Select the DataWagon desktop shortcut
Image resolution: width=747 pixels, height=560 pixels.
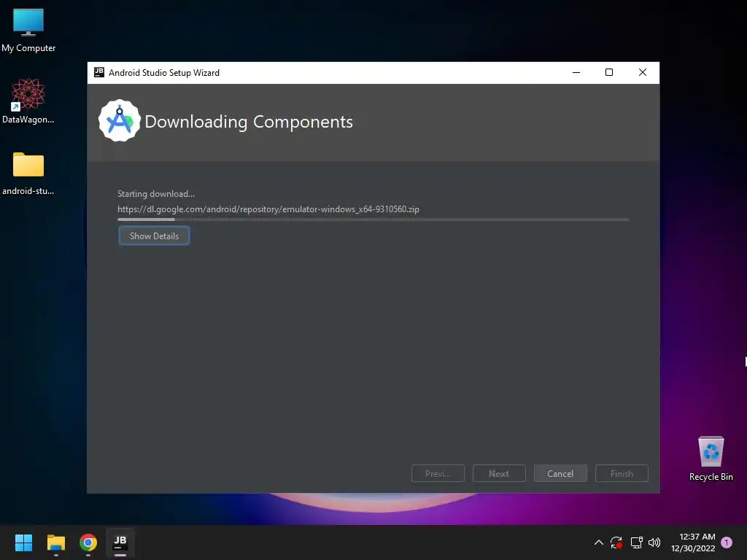[28, 101]
